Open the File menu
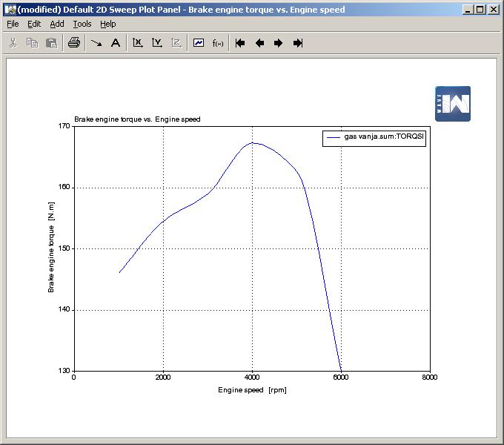Screen dimensions: 504x445 click(13, 24)
